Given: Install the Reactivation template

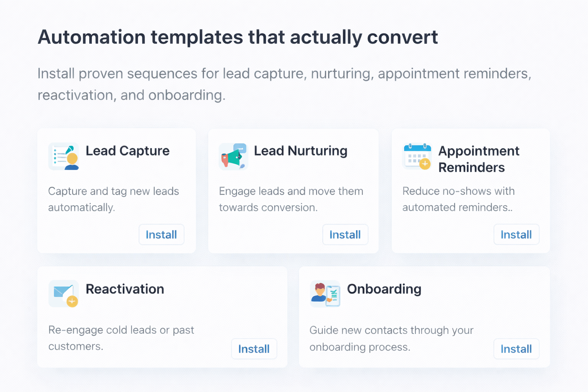Looking at the screenshot, I should coord(254,349).
